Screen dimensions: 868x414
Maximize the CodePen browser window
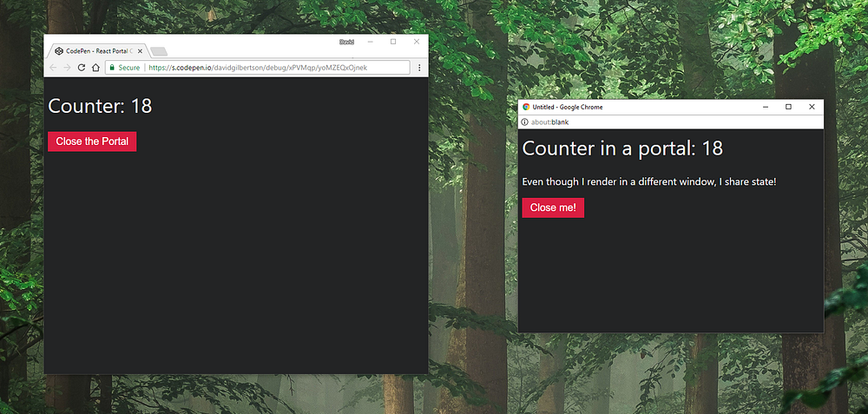393,42
